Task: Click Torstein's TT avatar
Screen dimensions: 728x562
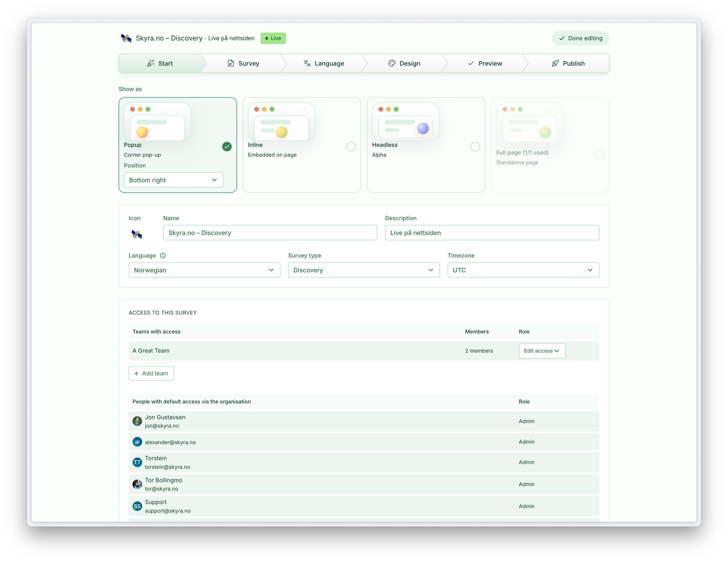Action: 137,462
